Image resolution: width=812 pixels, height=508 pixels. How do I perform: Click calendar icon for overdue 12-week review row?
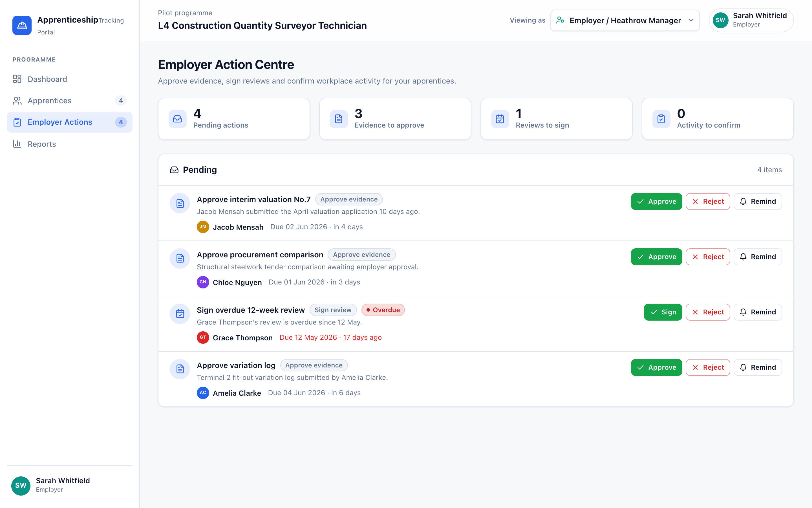tap(180, 314)
